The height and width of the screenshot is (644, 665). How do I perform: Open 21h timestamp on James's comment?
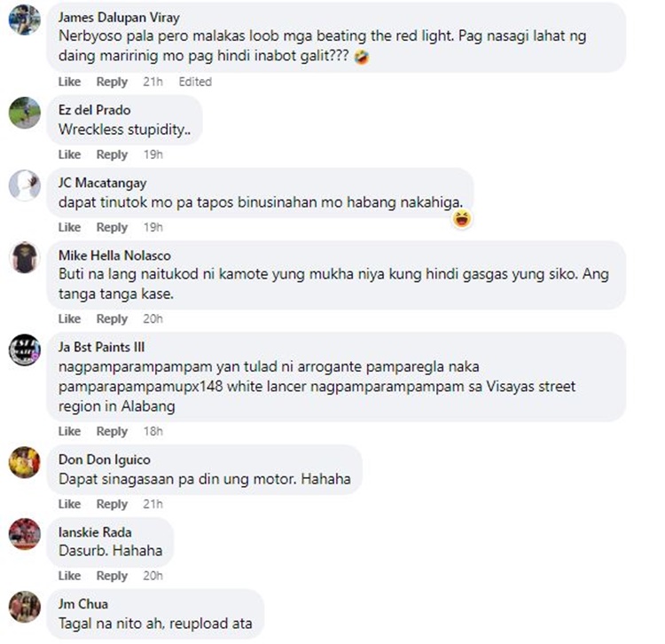[x=153, y=82]
